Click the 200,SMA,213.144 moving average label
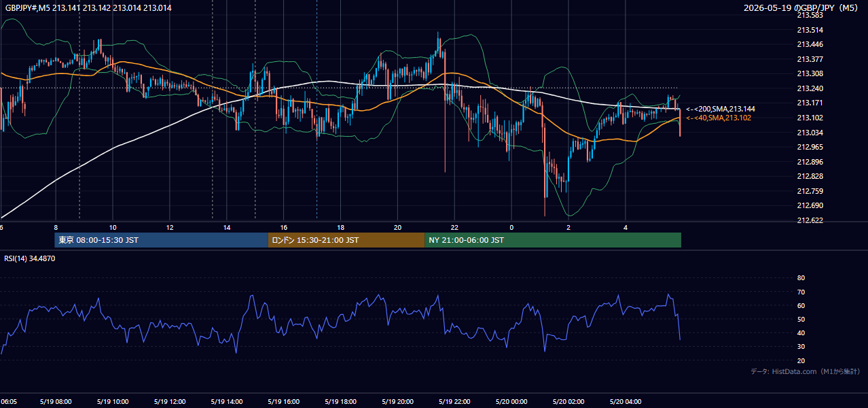 pos(721,109)
